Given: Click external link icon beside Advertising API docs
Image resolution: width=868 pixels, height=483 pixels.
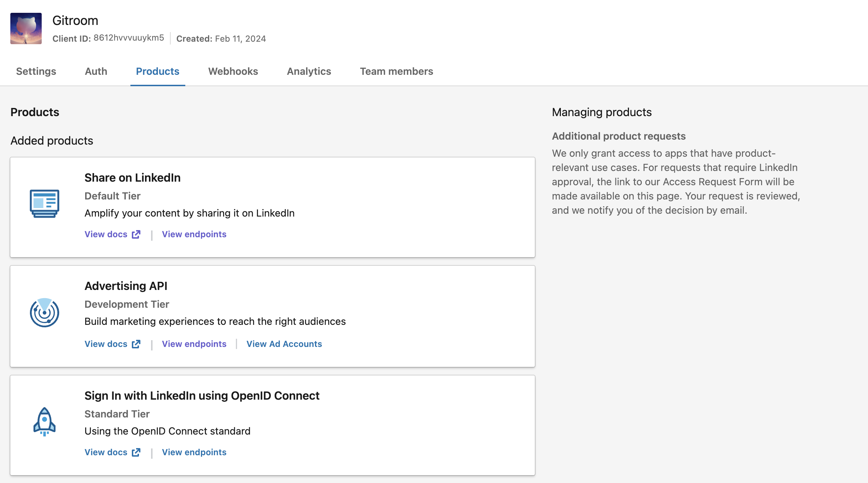Looking at the screenshot, I should tap(136, 344).
